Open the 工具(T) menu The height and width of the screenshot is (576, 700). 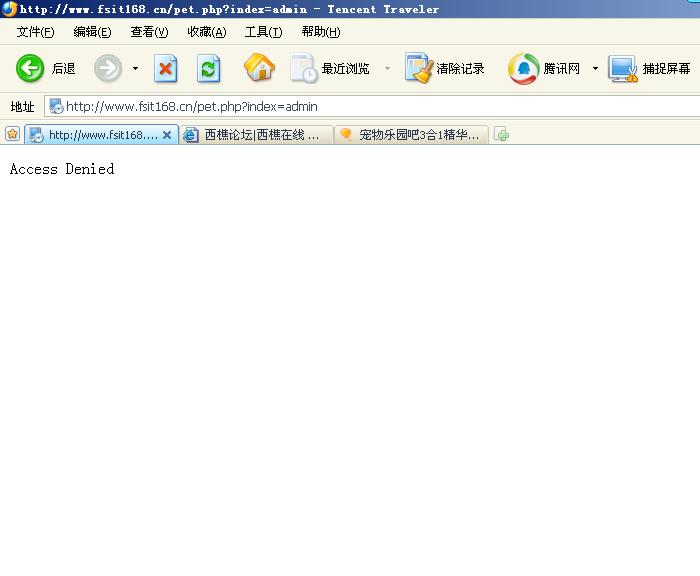(263, 32)
